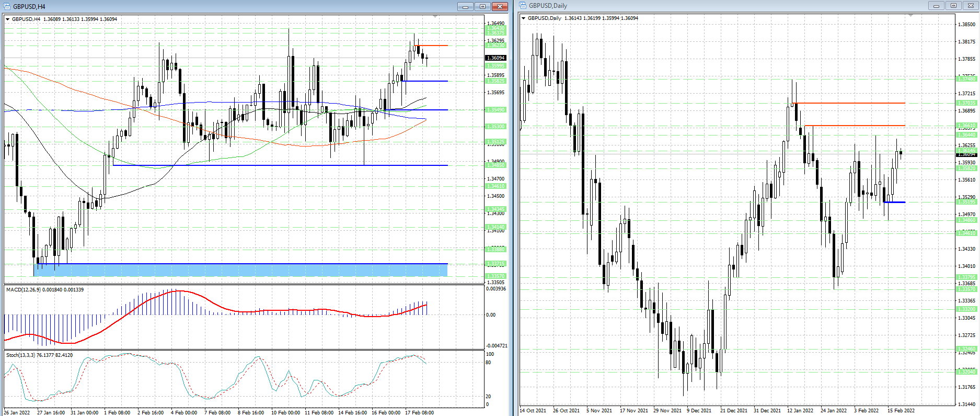
Task: Close the GBPUSD,H4 chart window
Action: pyautogui.click(x=500, y=6)
